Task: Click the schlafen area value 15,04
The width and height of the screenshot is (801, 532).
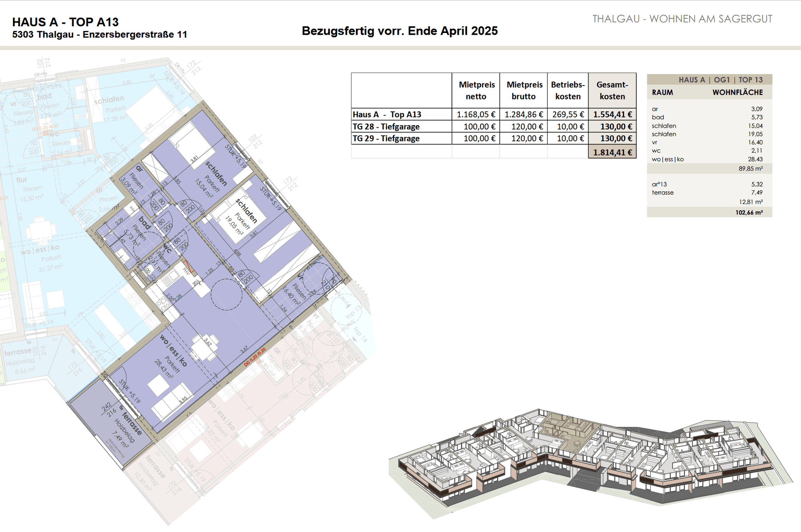Action: pos(755,126)
